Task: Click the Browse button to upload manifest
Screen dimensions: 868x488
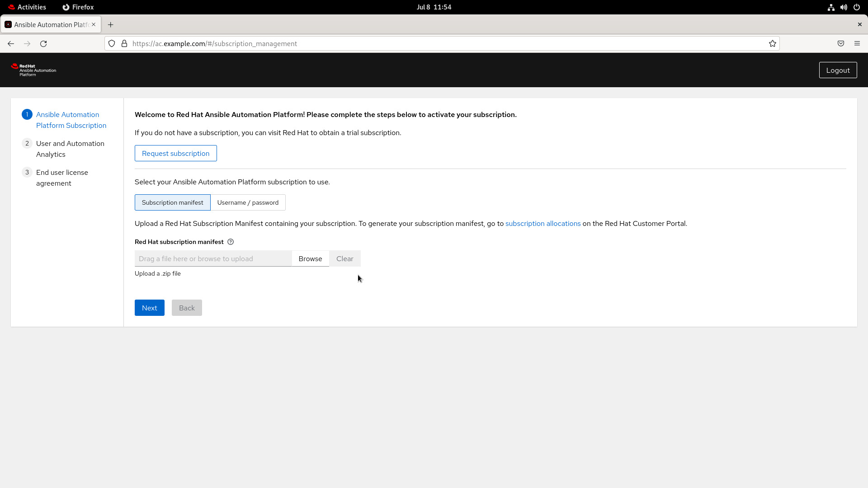Action: tap(310, 258)
